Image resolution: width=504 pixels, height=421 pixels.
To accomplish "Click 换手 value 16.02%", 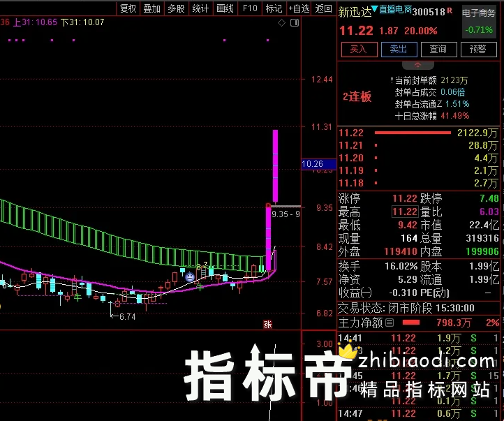I will (401, 266).
